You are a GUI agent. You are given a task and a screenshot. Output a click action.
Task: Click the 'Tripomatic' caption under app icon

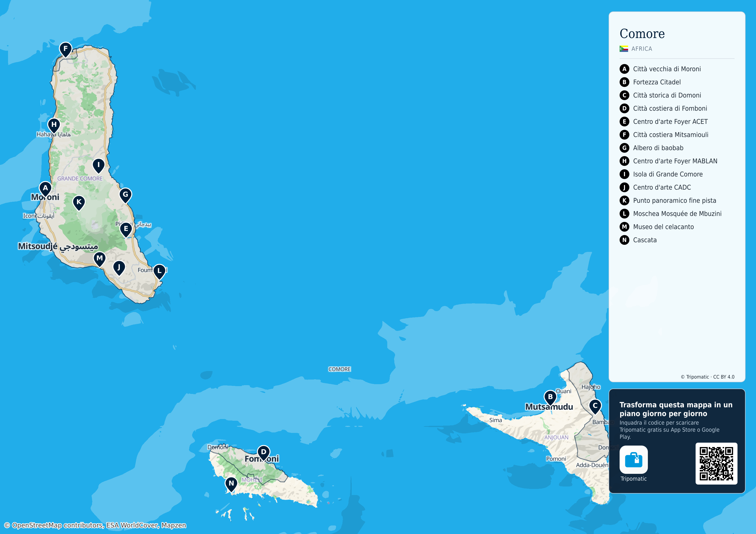coord(633,479)
